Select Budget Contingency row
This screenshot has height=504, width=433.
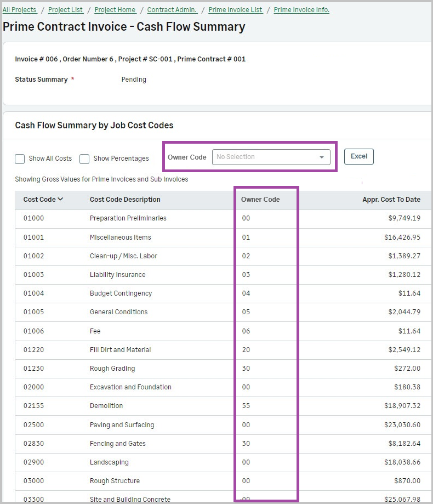click(x=121, y=293)
